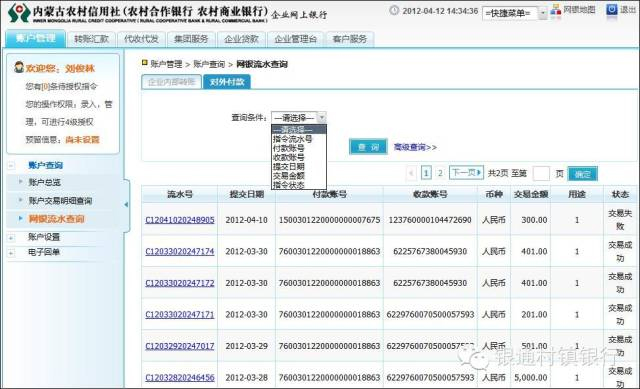Click the 交易金额 column header
The height and width of the screenshot is (389, 640).
pos(531,194)
